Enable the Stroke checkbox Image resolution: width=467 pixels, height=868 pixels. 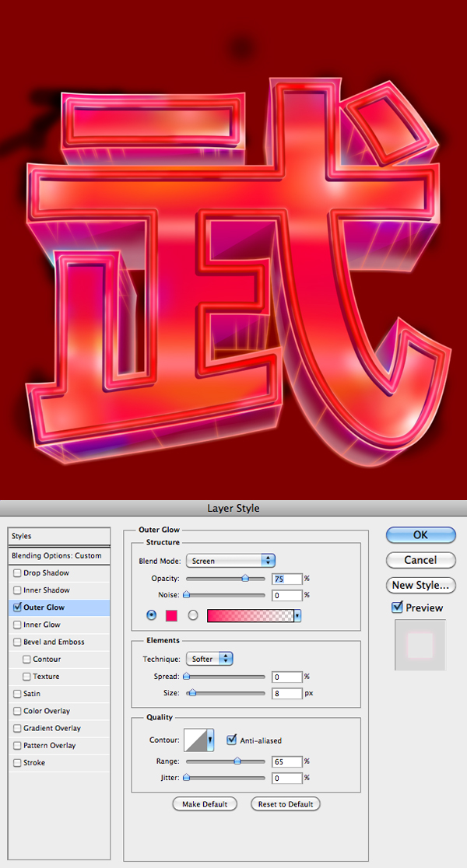click(18, 763)
